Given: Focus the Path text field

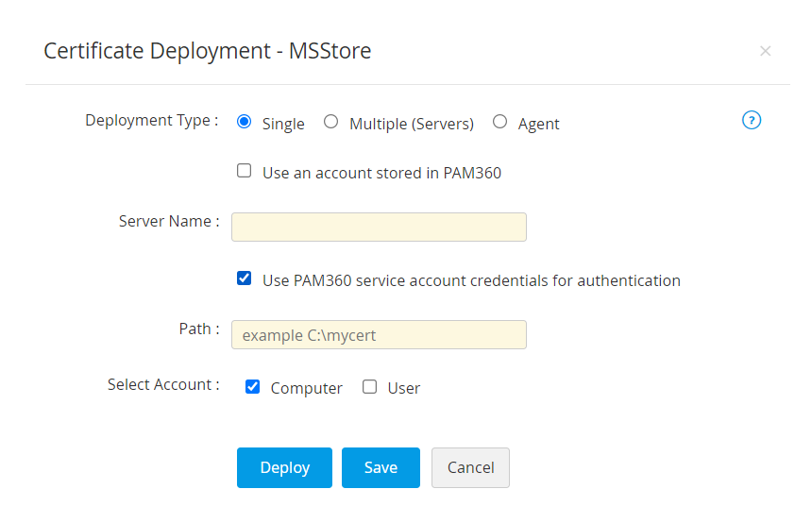Looking at the screenshot, I should pos(379,335).
